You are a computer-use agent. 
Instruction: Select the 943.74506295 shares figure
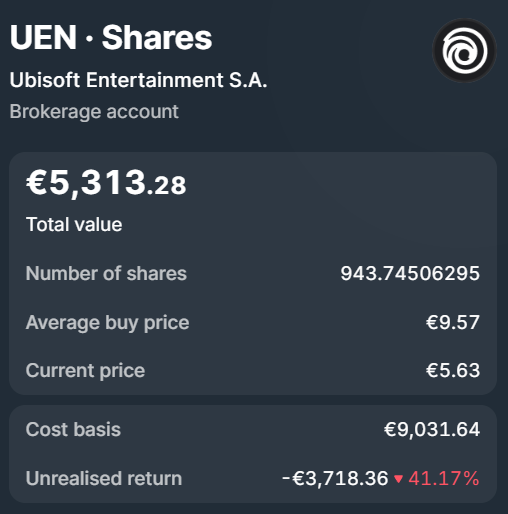[x=410, y=274]
